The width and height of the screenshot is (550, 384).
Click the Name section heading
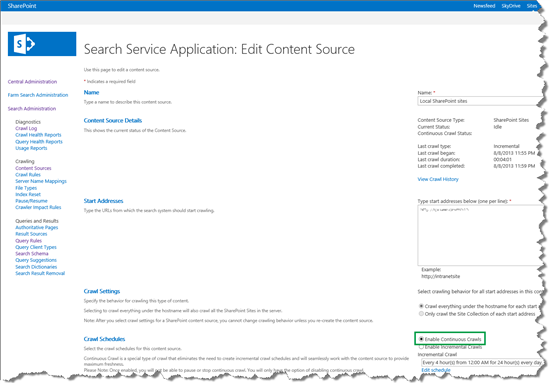coord(91,93)
